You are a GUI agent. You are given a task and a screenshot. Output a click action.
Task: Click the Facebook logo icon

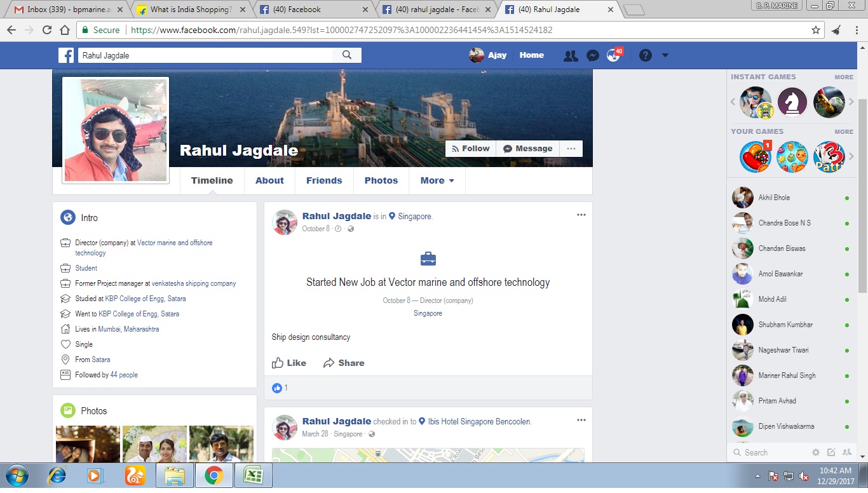[67, 55]
